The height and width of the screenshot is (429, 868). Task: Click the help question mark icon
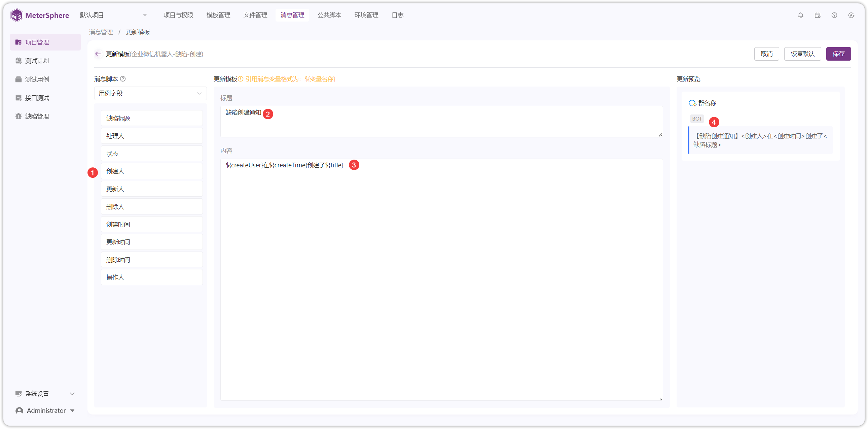[834, 15]
